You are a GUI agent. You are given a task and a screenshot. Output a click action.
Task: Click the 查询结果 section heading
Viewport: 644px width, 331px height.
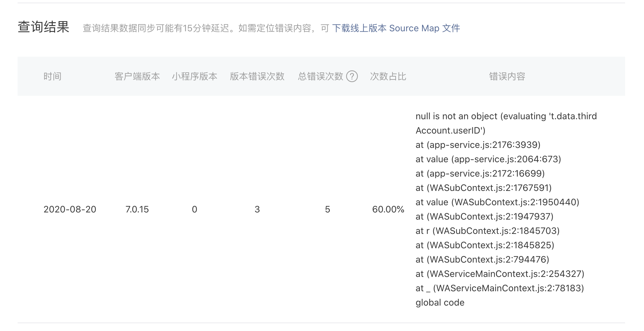pyautogui.click(x=43, y=27)
